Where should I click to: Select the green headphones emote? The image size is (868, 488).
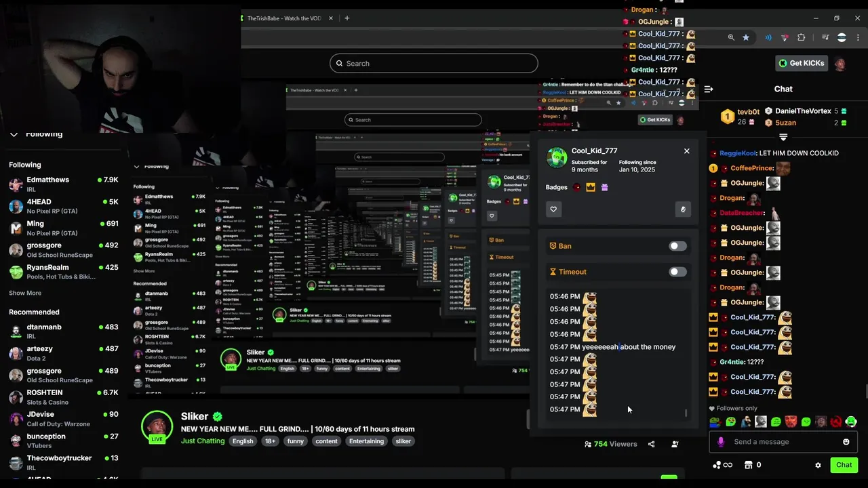click(x=851, y=422)
